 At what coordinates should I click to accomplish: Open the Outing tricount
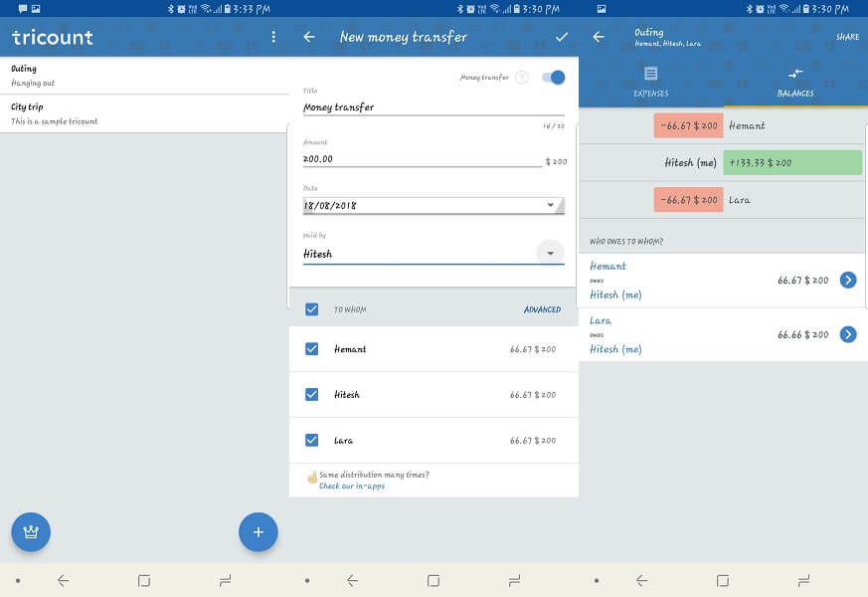click(x=144, y=76)
